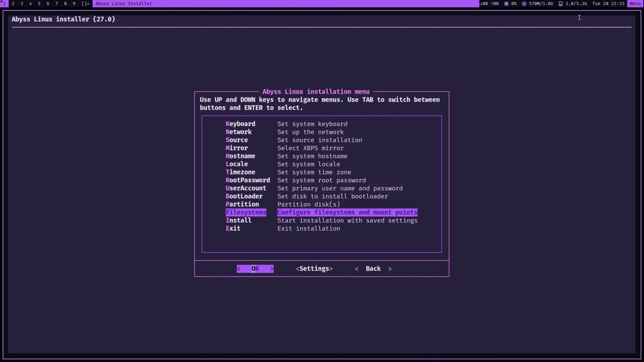
Task: Select the Network menu entry
Action: (x=239, y=132)
